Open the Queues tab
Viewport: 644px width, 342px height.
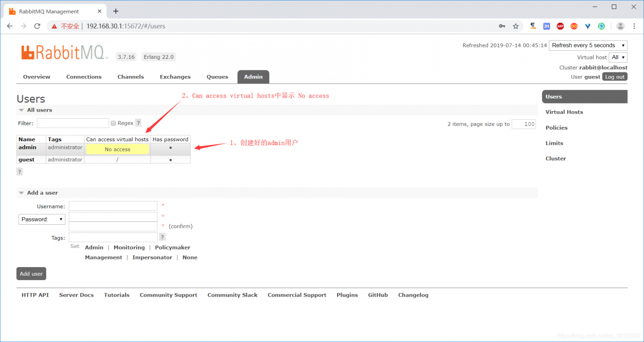[x=217, y=77]
